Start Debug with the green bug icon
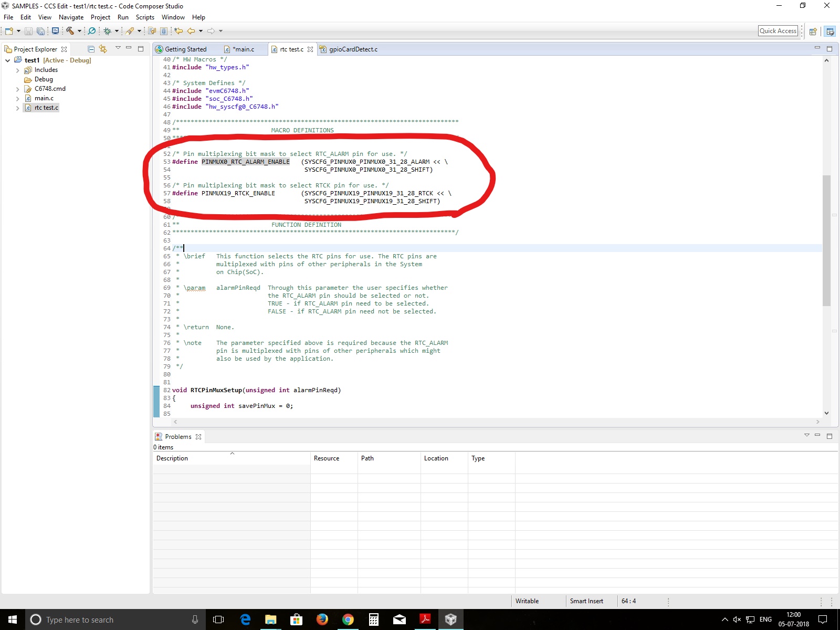This screenshot has height=630, width=840. pos(108,31)
